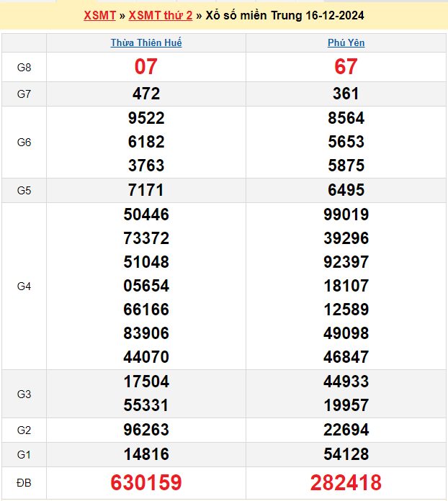Open the XSMT thứ 2 link

(160, 16)
